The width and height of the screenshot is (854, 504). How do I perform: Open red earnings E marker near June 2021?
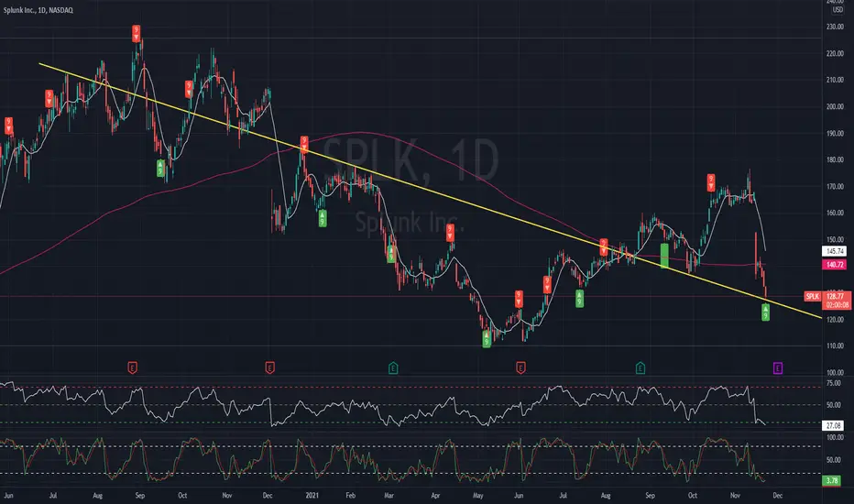pyautogui.click(x=520, y=368)
